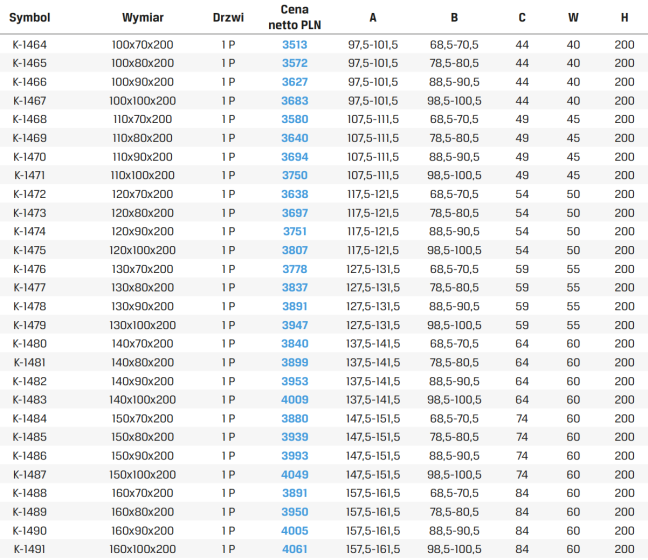Click price 4009

coord(295,400)
